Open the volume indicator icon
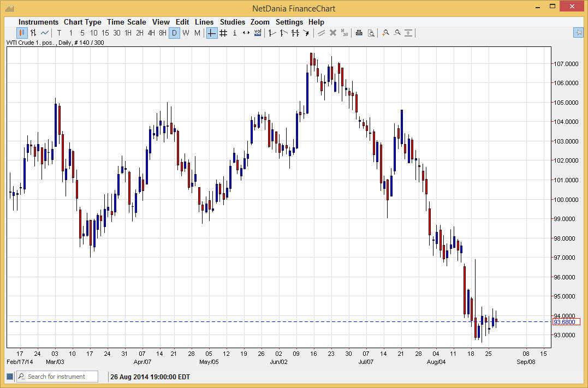The height and width of the screenshot is (388, 588). click(x=257, y=33)
